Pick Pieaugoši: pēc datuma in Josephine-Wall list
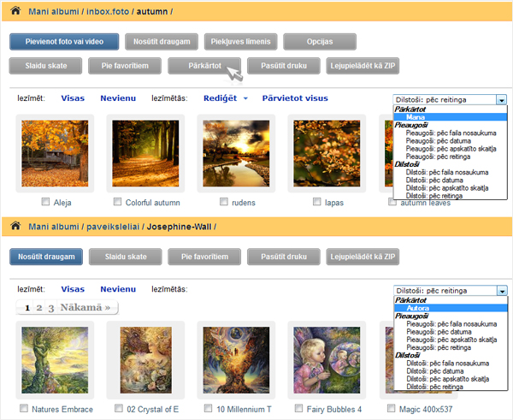Image resolution: width=513 pixels, height=420 pixels. (x=451, y=332)
